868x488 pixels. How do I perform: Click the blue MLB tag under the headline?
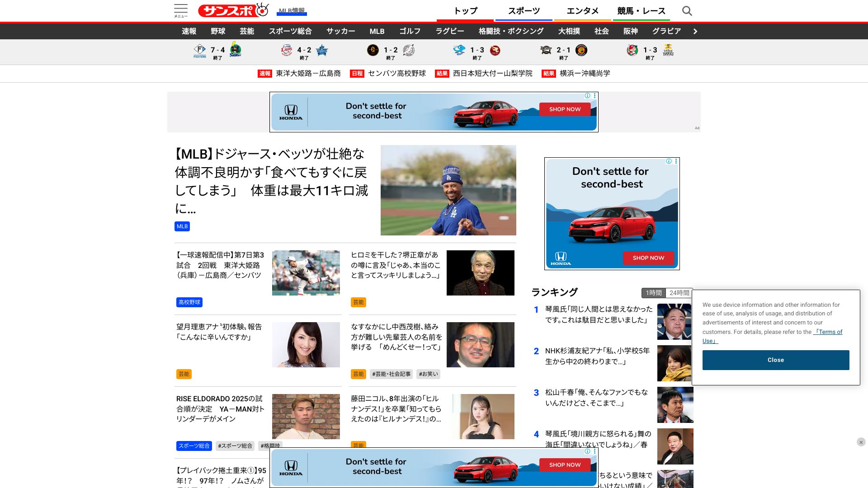(x=182, y=226)
